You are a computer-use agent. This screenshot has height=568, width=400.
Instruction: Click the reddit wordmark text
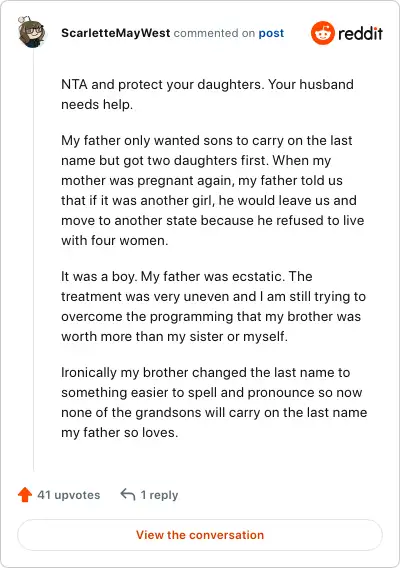(x=360, y=33)
